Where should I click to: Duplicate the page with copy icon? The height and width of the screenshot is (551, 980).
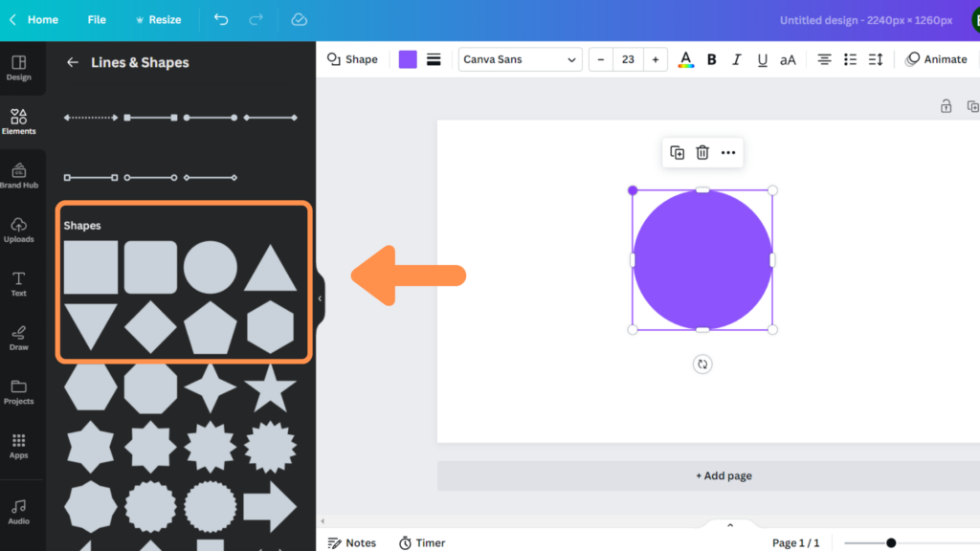972,106
